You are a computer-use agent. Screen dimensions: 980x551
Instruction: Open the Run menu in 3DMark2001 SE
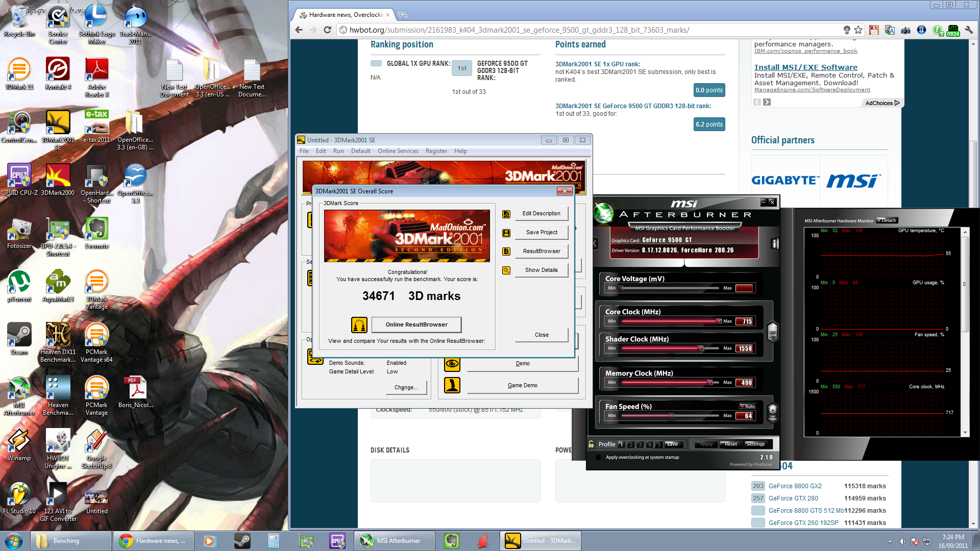pos(338,151)
